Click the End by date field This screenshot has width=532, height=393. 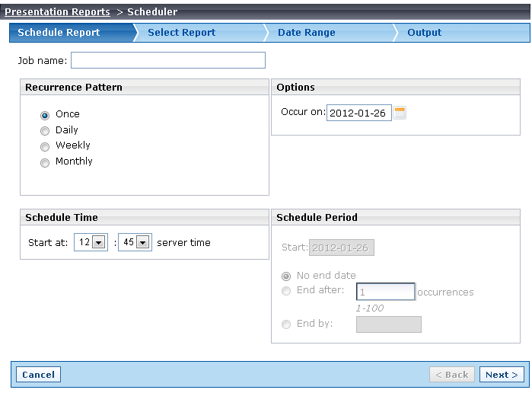click(x=389, y=324)
